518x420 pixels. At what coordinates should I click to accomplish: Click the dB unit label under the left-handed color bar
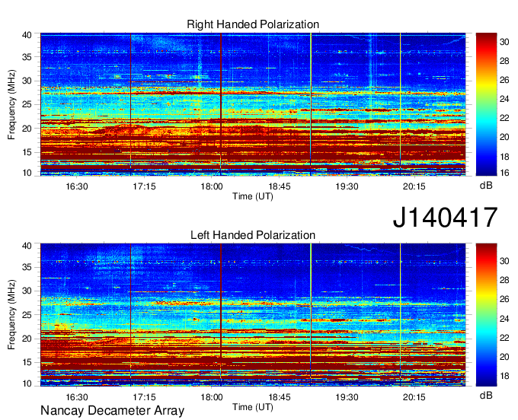(x=486, y=396)
